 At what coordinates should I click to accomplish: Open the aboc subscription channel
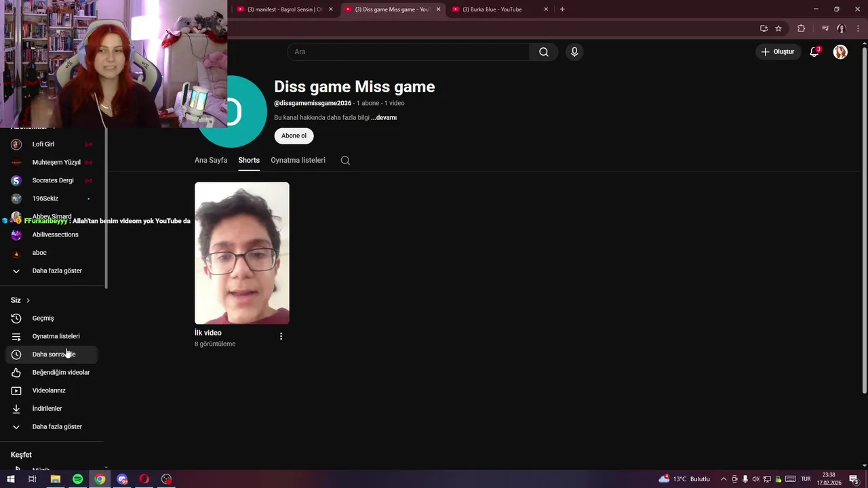pos(51,253)
